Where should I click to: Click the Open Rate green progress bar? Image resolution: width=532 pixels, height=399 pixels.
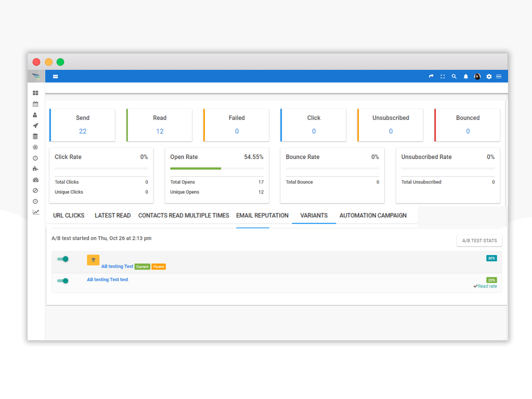pyautogui.click(x=196, y=169)
